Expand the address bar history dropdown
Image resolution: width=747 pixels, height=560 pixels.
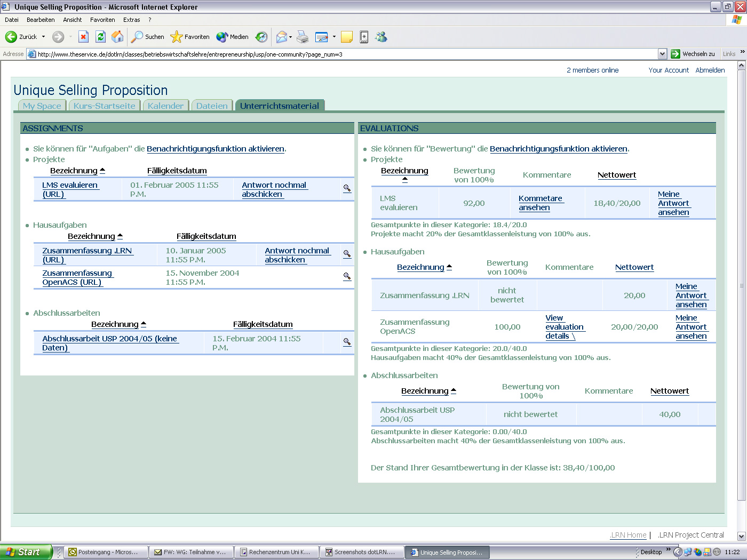pyautogui.click(x=663, y=54)
